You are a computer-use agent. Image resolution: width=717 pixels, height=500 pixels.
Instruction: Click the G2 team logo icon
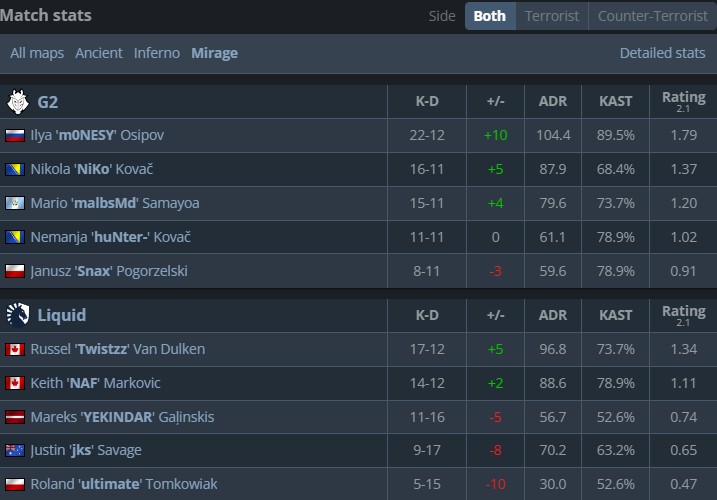(x=17, y=101)
